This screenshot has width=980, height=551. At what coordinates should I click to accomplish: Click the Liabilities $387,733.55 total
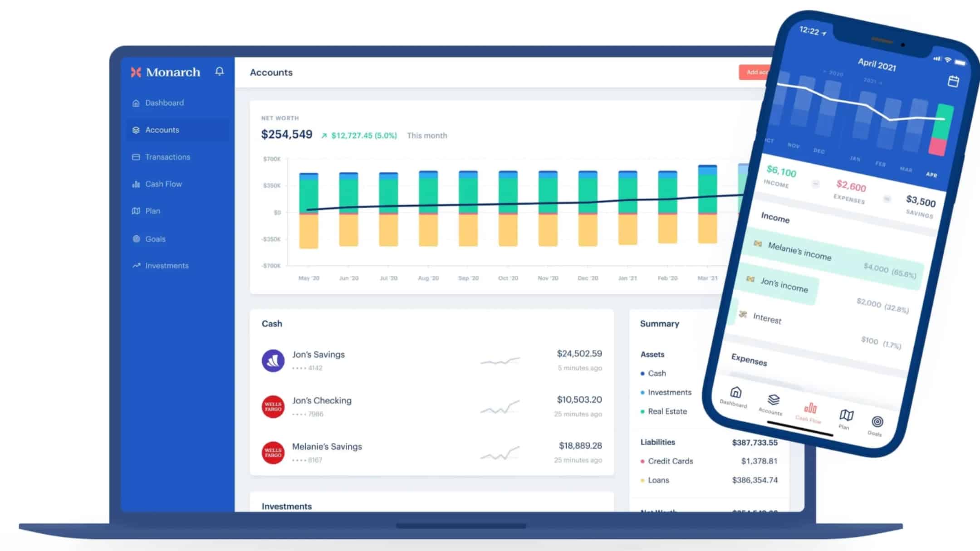(x=755, y=443)
